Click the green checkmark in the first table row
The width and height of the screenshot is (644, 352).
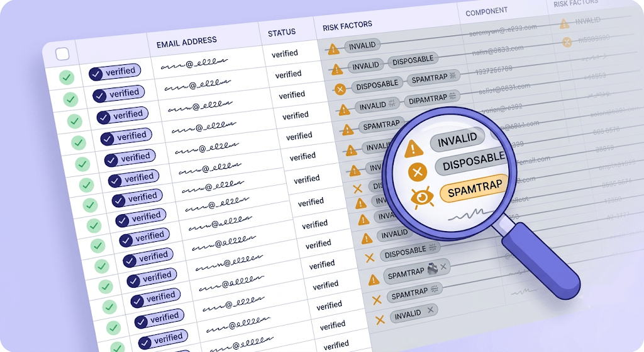click(67, 77)
